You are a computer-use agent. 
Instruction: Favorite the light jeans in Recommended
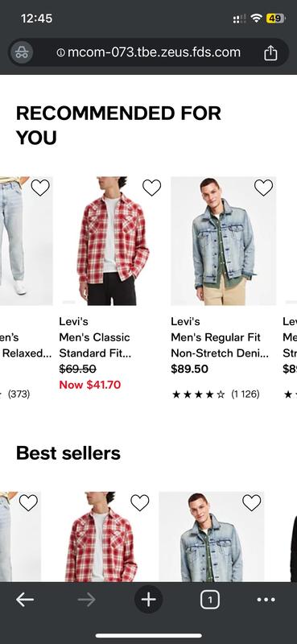(x=40, y=188)
